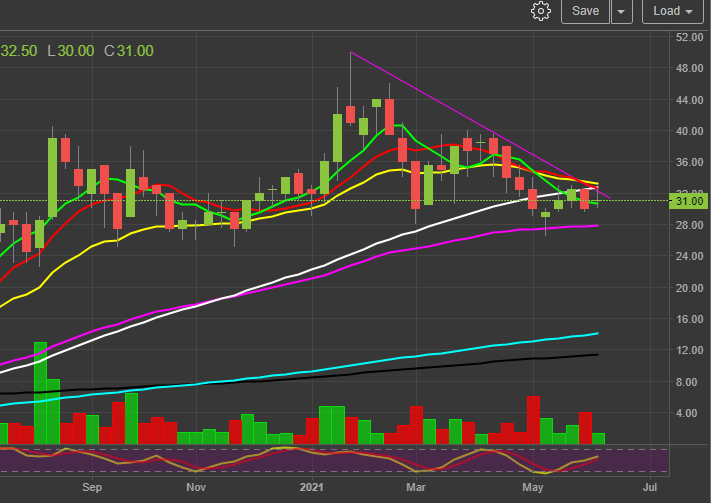This screenshot has width=711, height=503.
Task: Click the tallest green volume bar
Action: [x=40, y=393]
